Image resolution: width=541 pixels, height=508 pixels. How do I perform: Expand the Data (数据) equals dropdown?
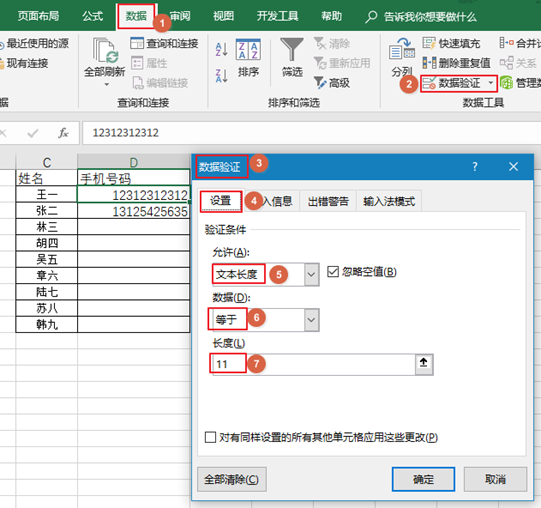pyautogui.click(x=311, y=320)
